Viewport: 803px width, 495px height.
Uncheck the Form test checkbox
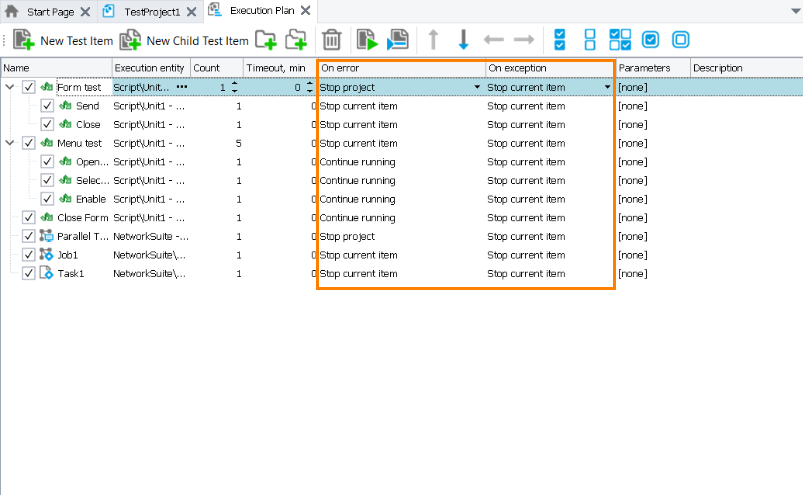(28, 88)
